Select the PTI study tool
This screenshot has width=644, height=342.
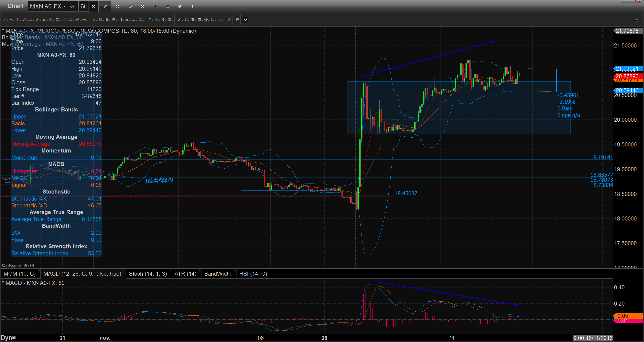213,20
